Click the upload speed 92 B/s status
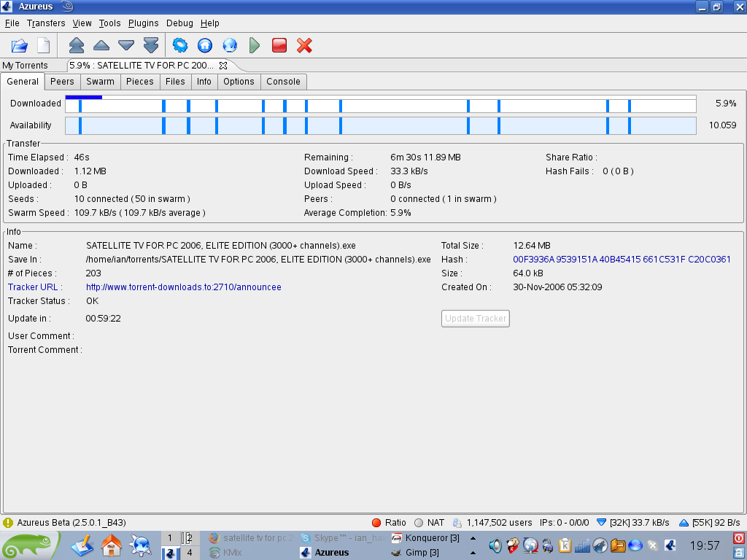 pyautogui.click(x=709, y=523)
